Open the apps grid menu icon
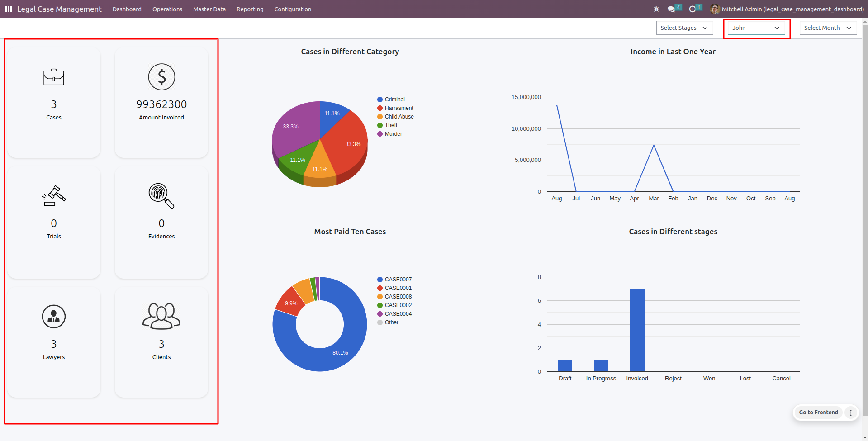This screenshot has width=868, height=441. pos(9,9)
